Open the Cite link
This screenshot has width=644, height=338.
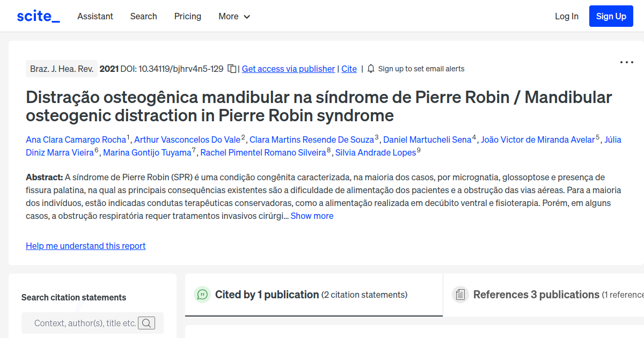pyautogui.click(x=349, y=69)
